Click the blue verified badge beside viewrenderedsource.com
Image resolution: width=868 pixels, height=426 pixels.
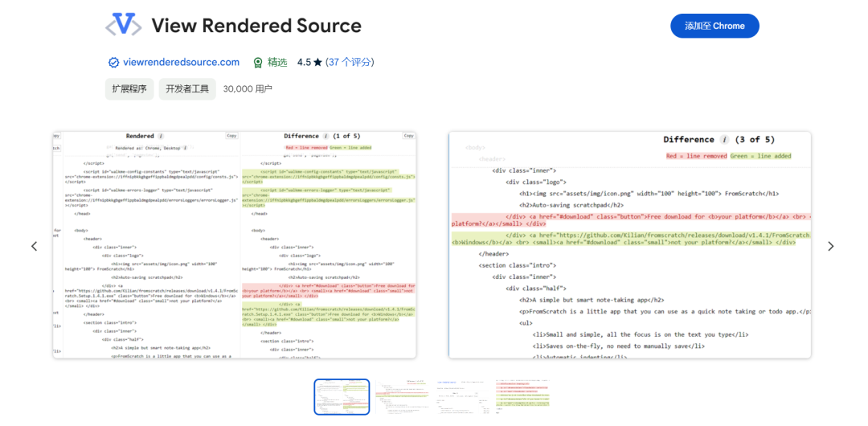(113, 63)
